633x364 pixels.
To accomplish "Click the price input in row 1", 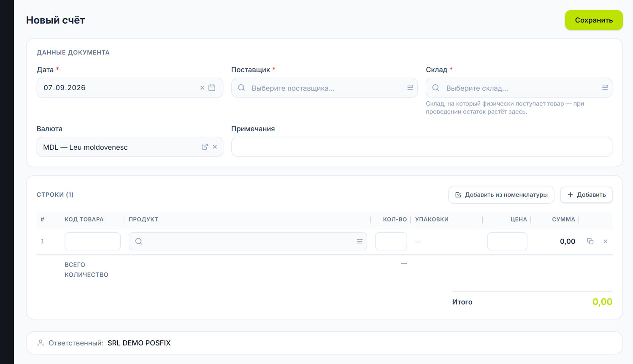I will pyautogui.click(x=507, y=241).
